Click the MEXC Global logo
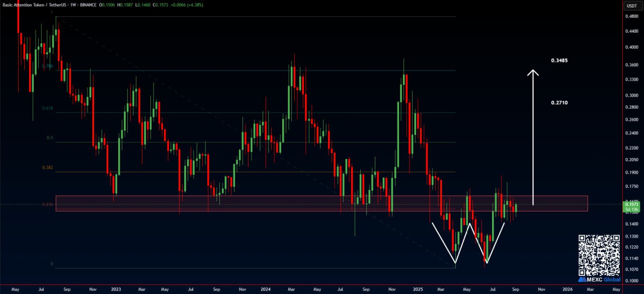644x294 pixels. pos(599,279)
